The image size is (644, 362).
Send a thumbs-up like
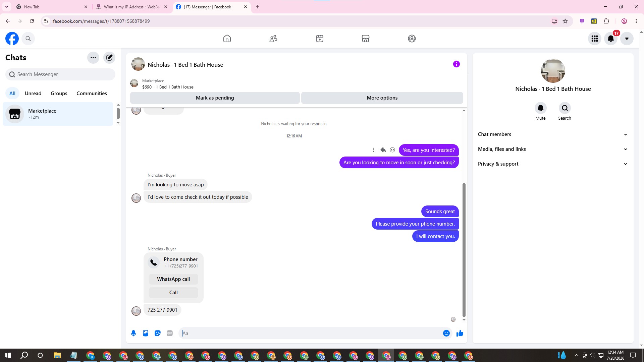(x=460, y=333)
